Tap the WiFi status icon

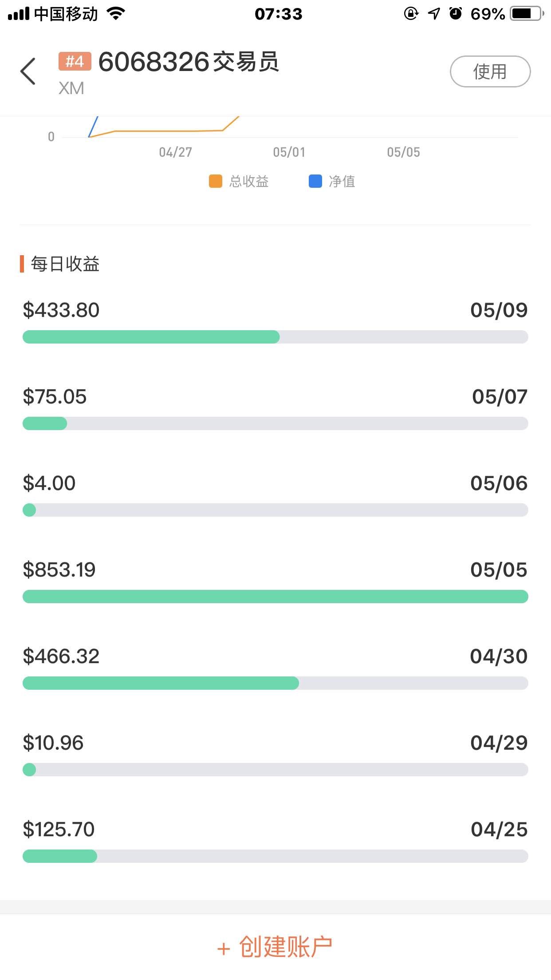[116, 14]
